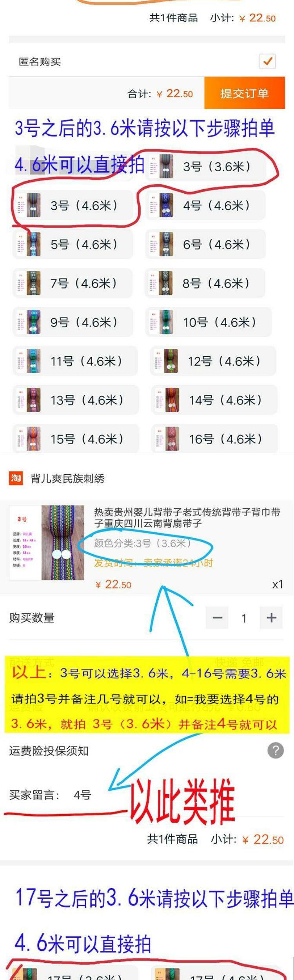Choose the 16号（4.6米）variant
Viewport: 294px width, 980px height.
(x=214, y=439)
